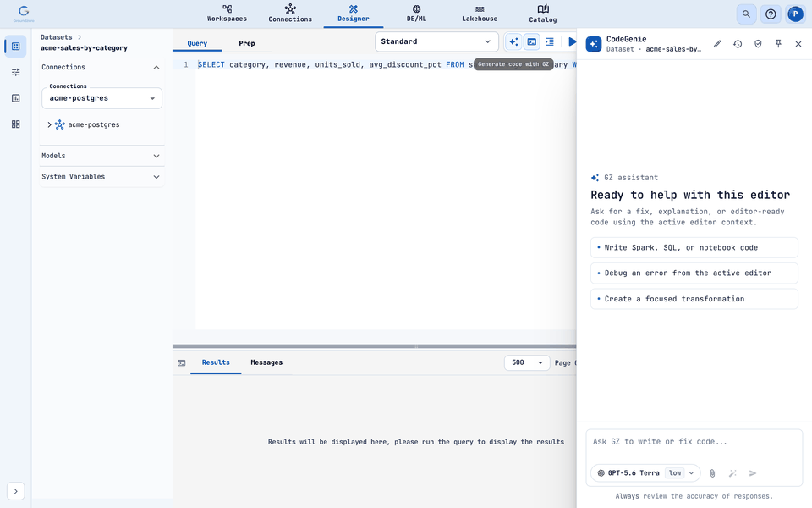The height and width of the screenshot is (508, 812).
Task: Open CodeGenie chat history clock icon
Action: point(738,44)
